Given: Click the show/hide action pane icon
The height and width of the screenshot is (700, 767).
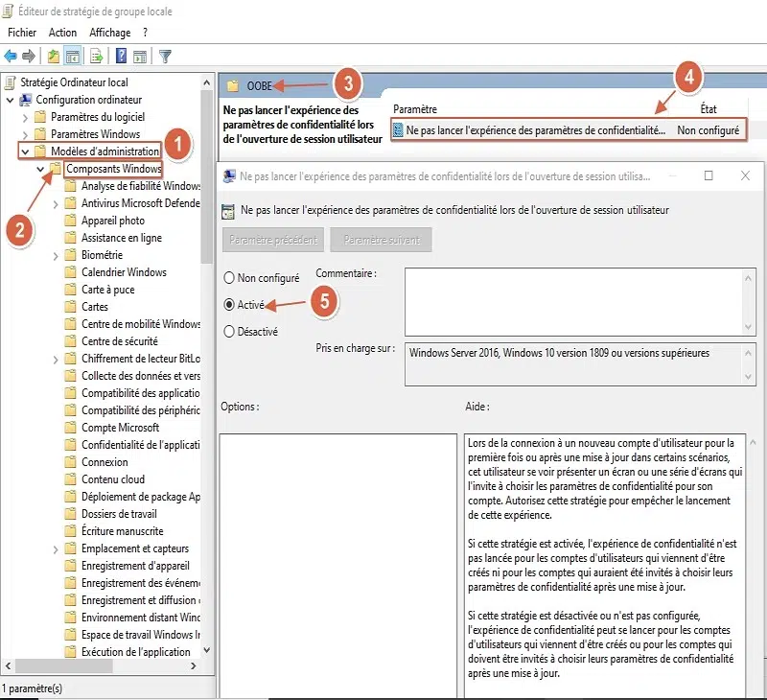Looking at the screenshot, I should [140, 56].
